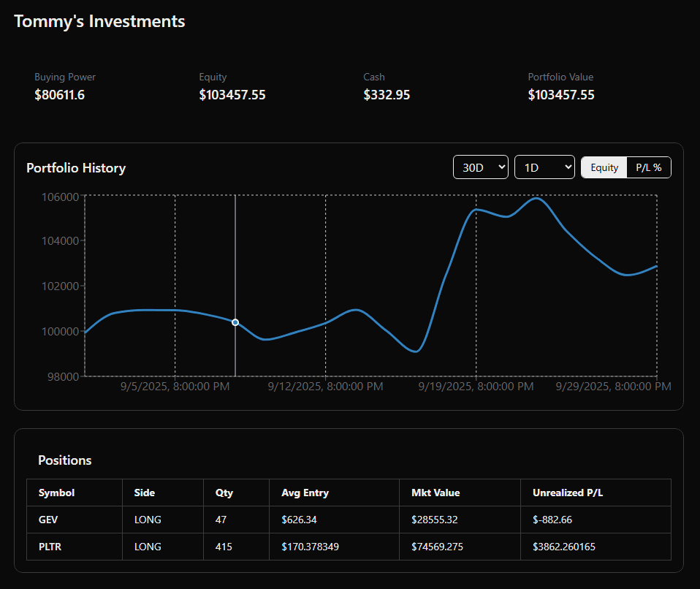Screen dimensions: 700x589
Task: Click the Buying Power value
Action: coord(59,94)
